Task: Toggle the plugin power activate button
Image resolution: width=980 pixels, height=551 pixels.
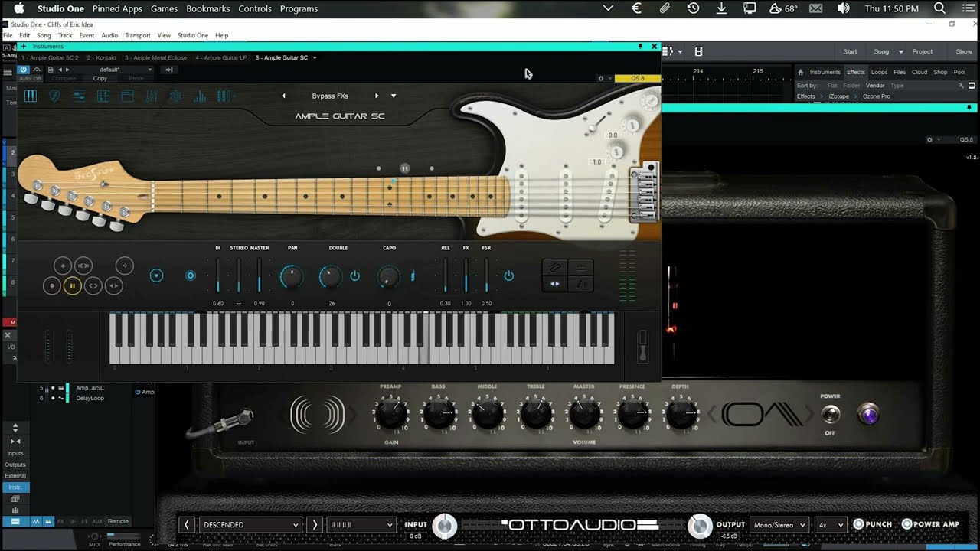Action: [24, 70]
